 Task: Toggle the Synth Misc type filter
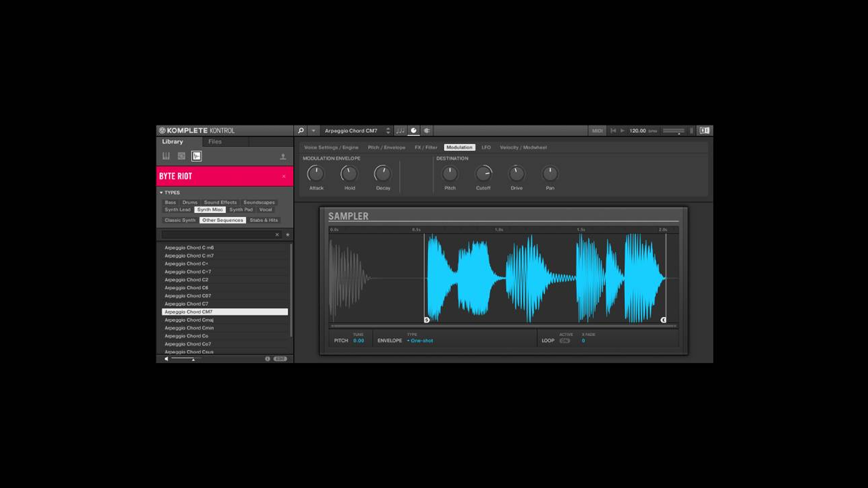209,210
